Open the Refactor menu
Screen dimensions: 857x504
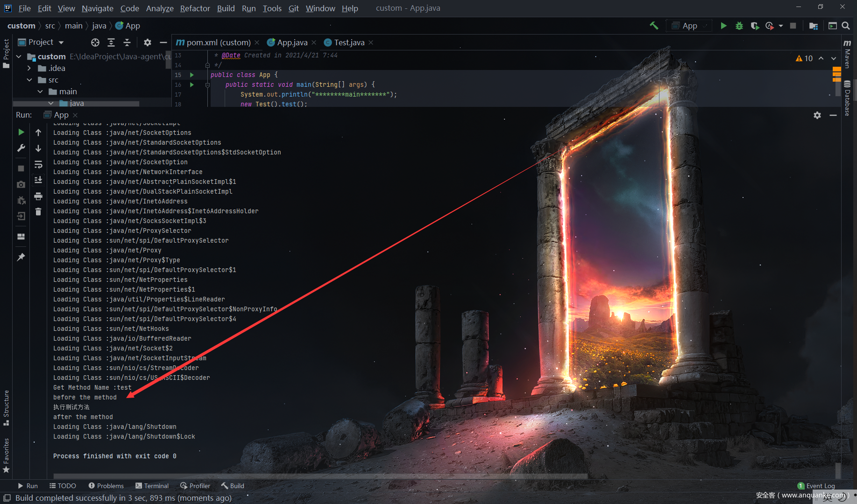pyautogui.click(x=195, y=8)
